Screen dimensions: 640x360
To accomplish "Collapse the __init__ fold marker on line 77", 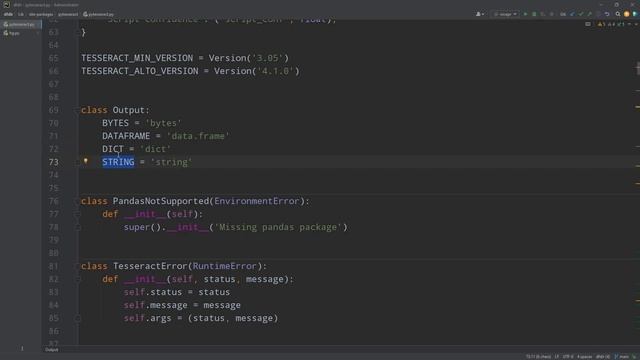I will pyautogui.click(x=77, y=214).
